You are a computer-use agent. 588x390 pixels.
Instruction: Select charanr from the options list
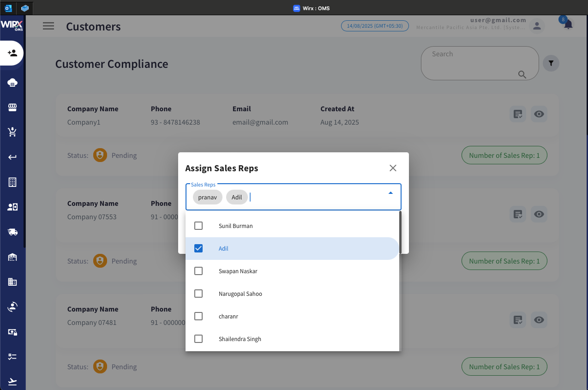coord(228,316)
